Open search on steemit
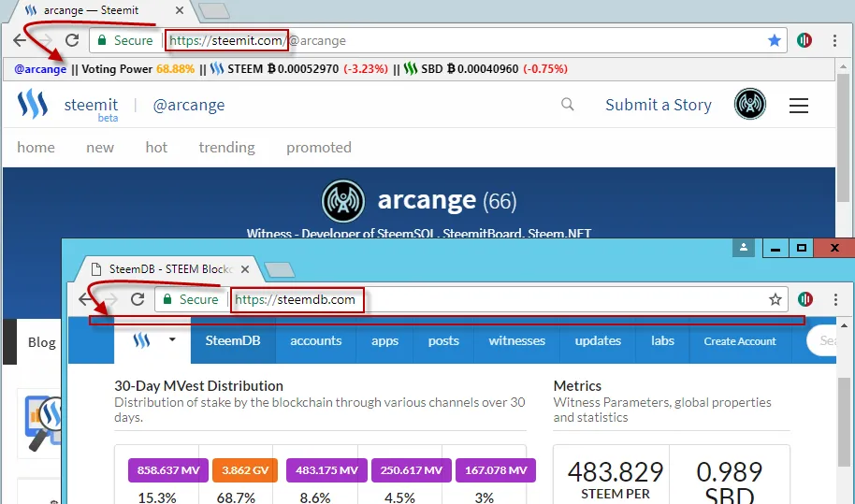 (x=568, y=104)
